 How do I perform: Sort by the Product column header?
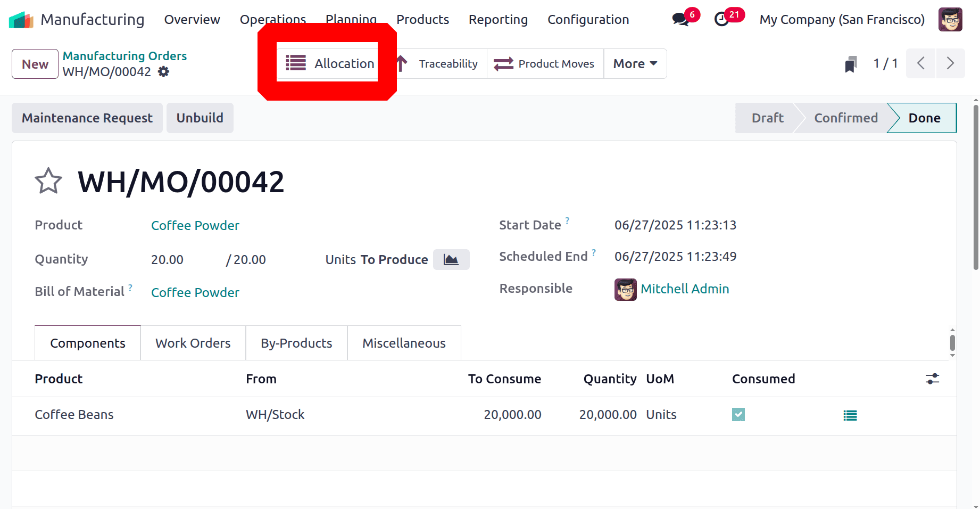click(x=59, y=379)
